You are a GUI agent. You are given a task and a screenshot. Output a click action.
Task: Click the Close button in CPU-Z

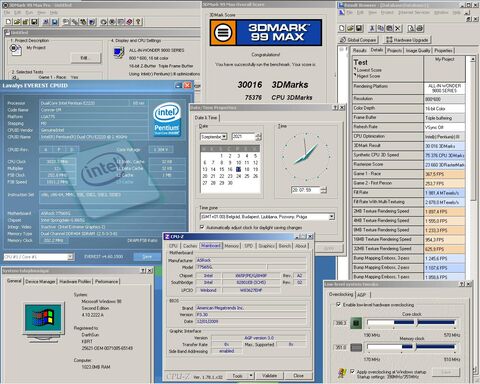[x=298, y=376]
